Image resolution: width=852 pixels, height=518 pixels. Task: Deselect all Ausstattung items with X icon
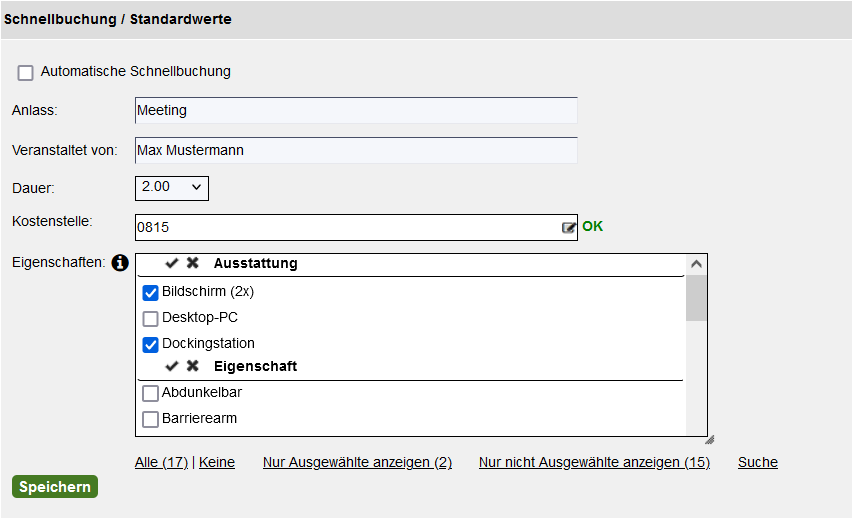[x=192, y=263]
